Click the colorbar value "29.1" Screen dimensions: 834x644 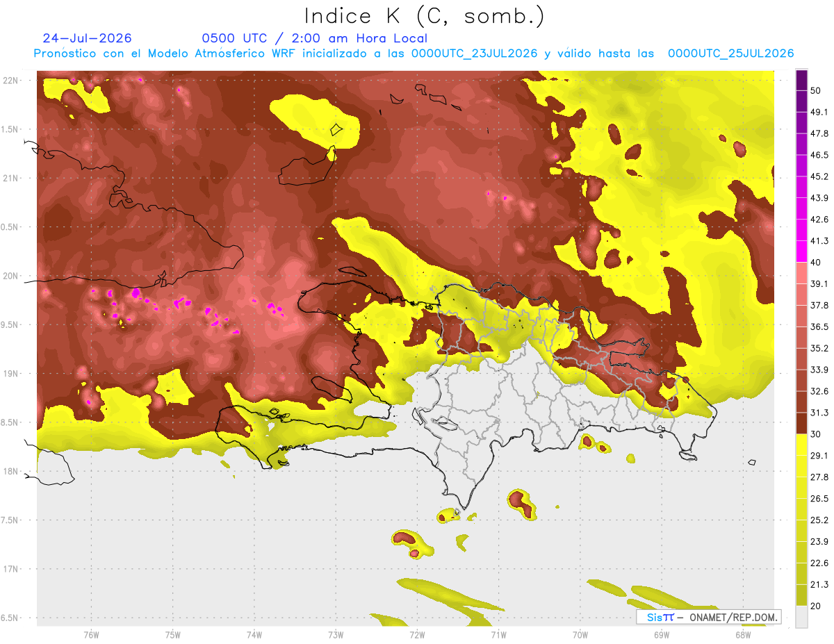tap(819, 455)
